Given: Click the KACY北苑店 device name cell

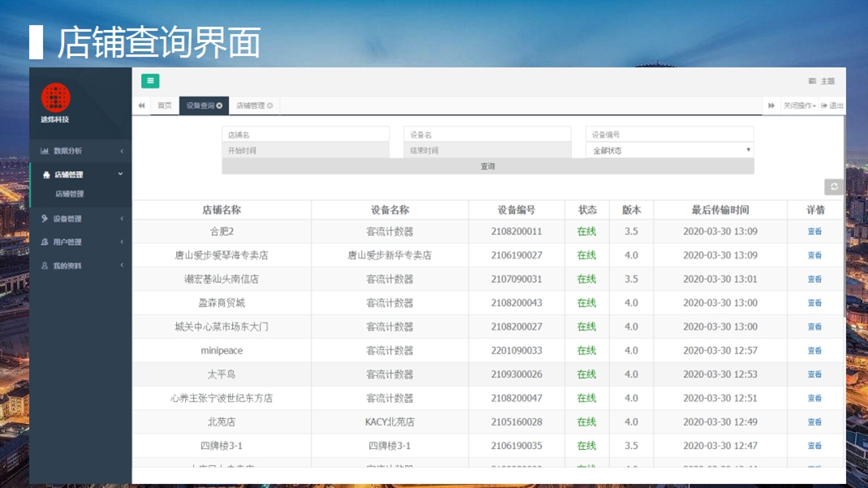Looking at the screenshot, I should pyautogui.click(x=389, y=422).
